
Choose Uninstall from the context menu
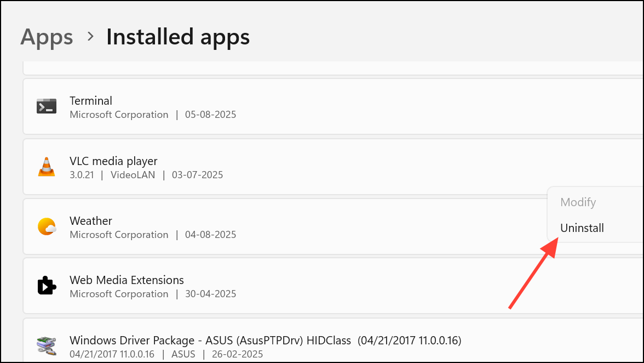582,228
